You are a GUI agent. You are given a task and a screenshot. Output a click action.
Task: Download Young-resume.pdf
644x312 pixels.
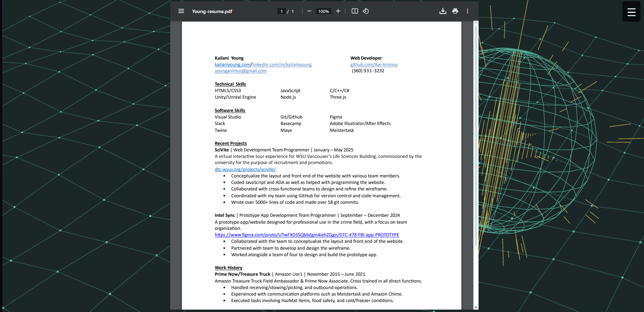tap(443, 11)
